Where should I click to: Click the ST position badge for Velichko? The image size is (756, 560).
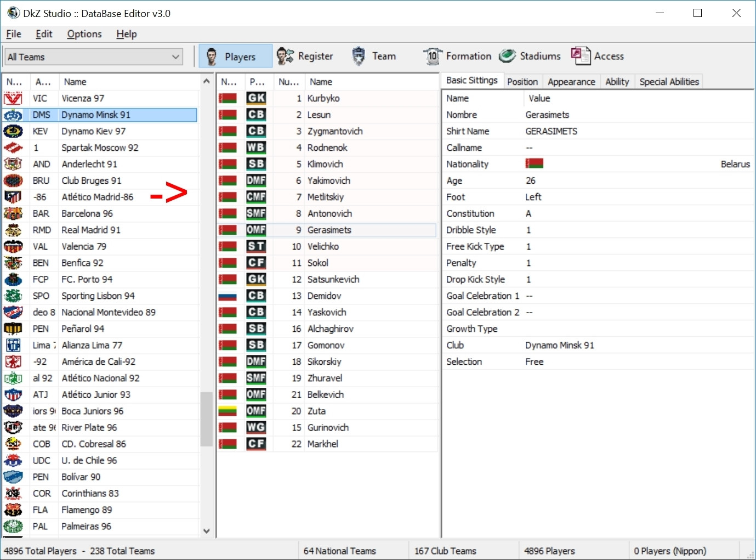[x=256, y=246]
